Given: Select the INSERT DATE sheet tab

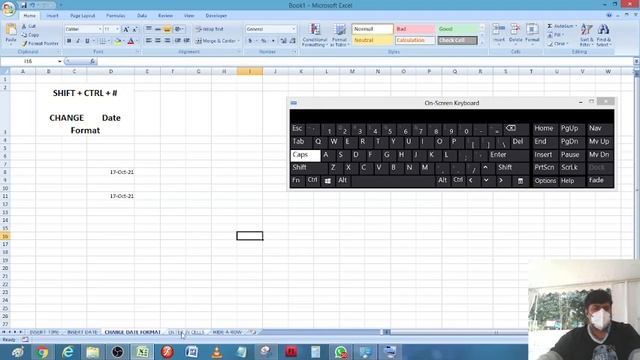Looking at the screenshot, I should click(x=82, y=332).
